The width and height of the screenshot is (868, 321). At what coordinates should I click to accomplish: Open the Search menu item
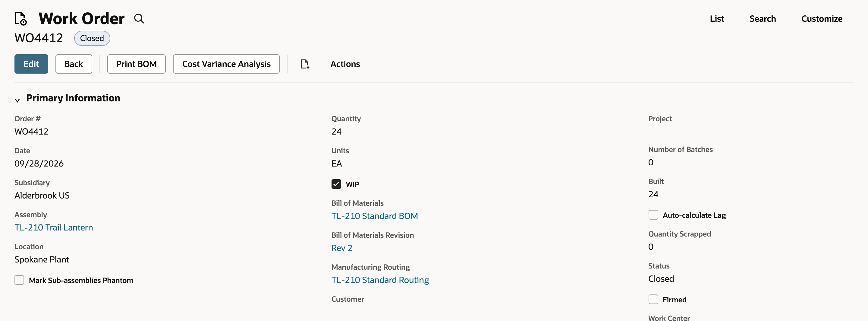(763, 19)
